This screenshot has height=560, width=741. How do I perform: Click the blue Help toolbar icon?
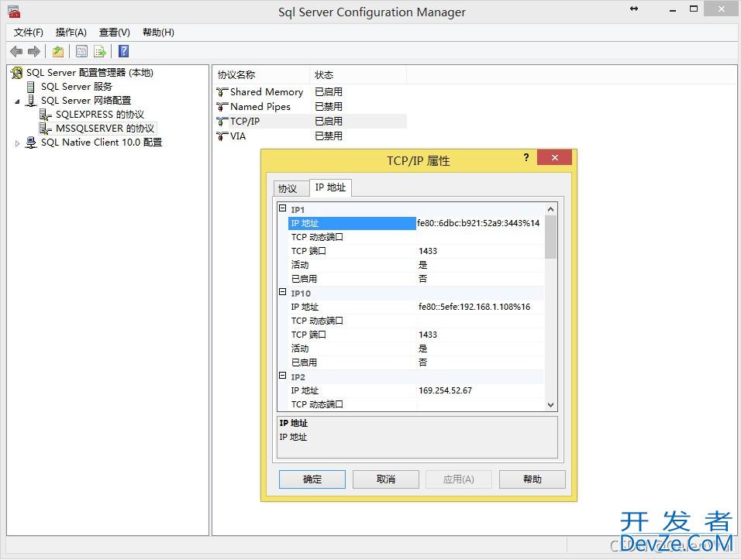pos(123,51)
